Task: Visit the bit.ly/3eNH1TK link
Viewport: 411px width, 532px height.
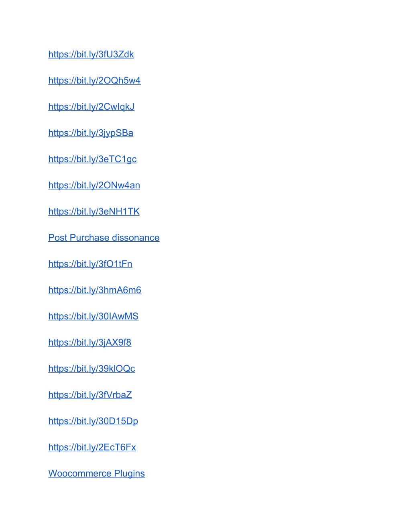Action: pos(94,212)
